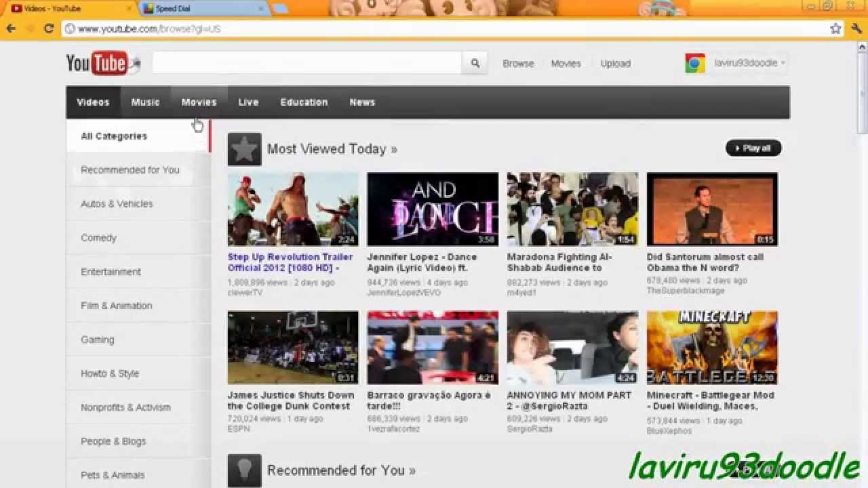Image resolution: width=868 pixels, height=488 pixels.
Task: Select the Music navigation tab
Action: [145, 102]
